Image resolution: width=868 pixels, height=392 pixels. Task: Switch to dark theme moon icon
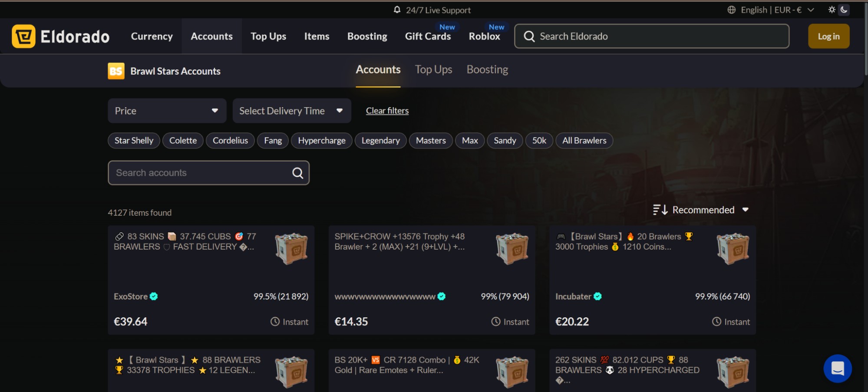(844, 10)
